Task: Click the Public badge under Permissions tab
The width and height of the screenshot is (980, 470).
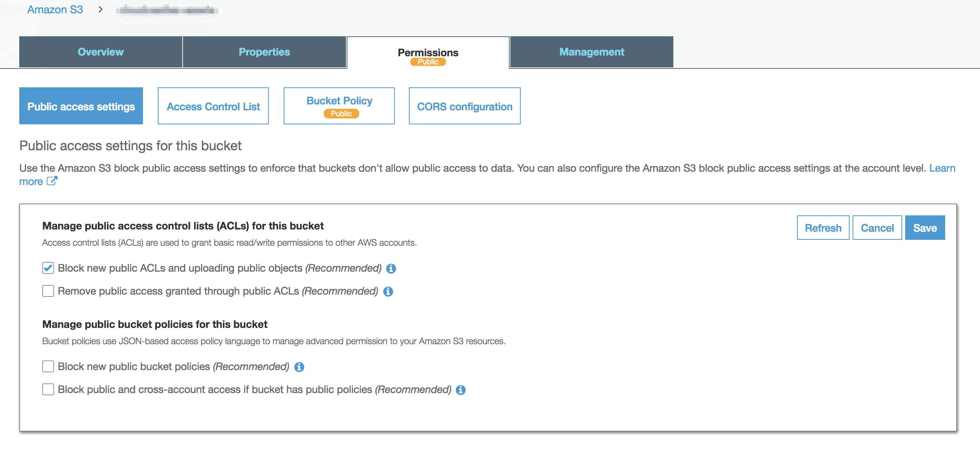Action: 428,61
